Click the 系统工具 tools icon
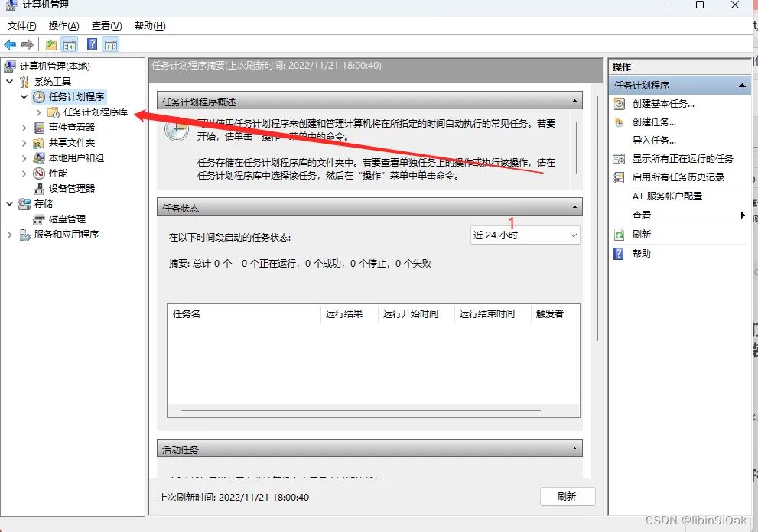The image size is (758, 532). 24,82
